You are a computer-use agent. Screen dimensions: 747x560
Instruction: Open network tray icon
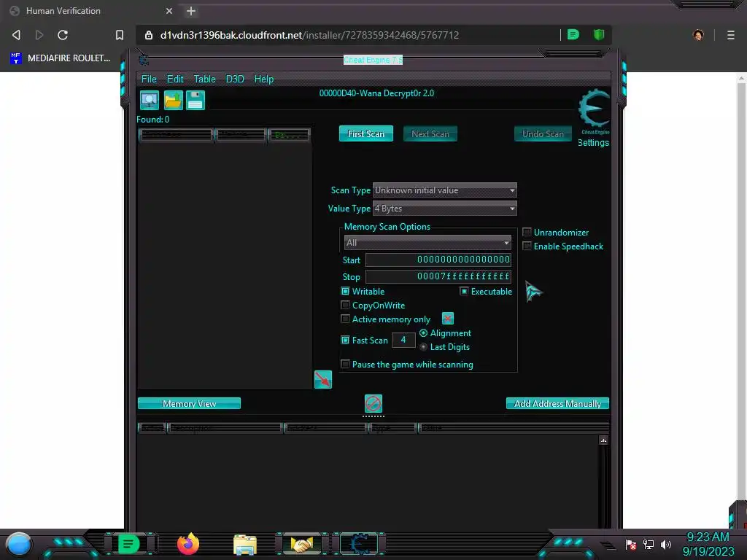649,544
